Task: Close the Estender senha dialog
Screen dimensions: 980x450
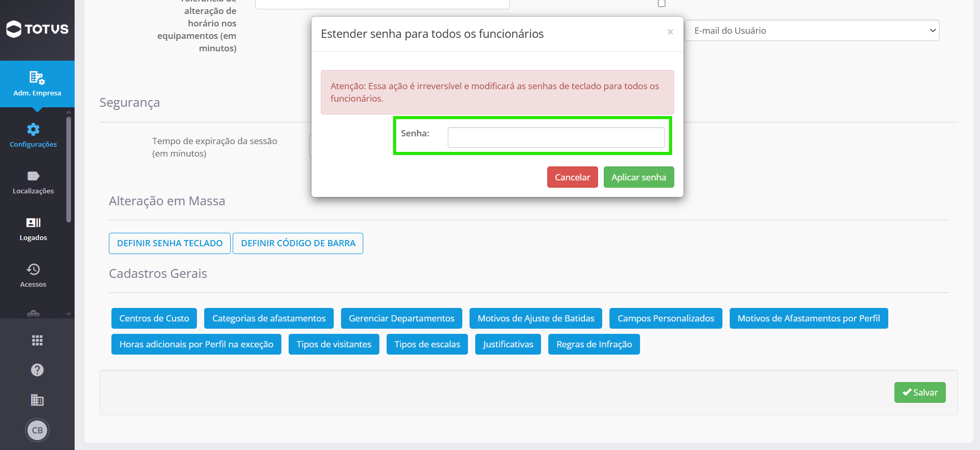Action: pos(670,32)
